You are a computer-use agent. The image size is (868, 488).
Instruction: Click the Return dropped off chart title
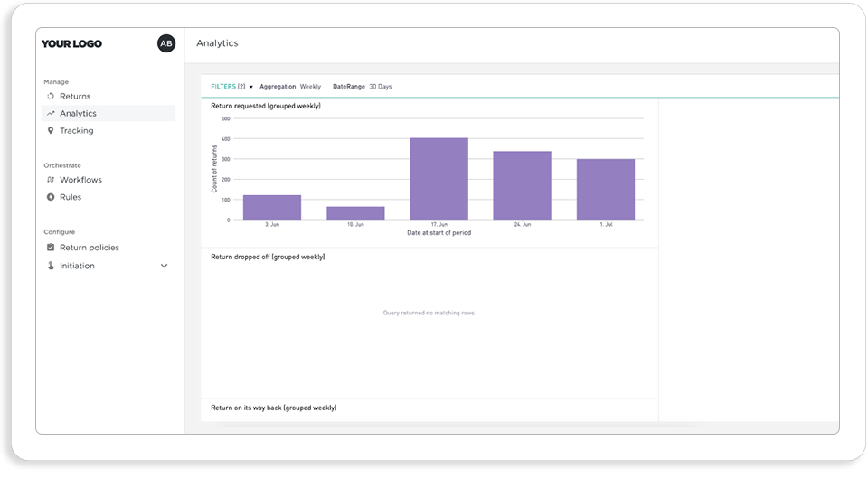click(268, 258)
